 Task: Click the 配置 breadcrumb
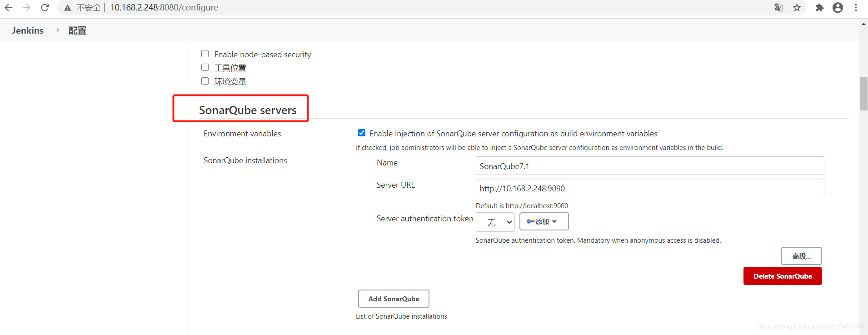coord(77,30)
